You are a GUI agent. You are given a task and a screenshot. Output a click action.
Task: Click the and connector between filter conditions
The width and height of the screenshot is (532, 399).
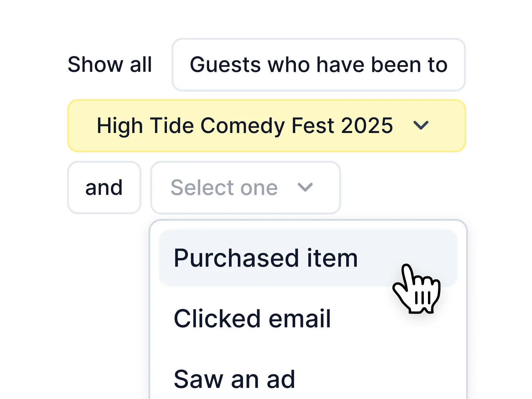click(104, 188)
